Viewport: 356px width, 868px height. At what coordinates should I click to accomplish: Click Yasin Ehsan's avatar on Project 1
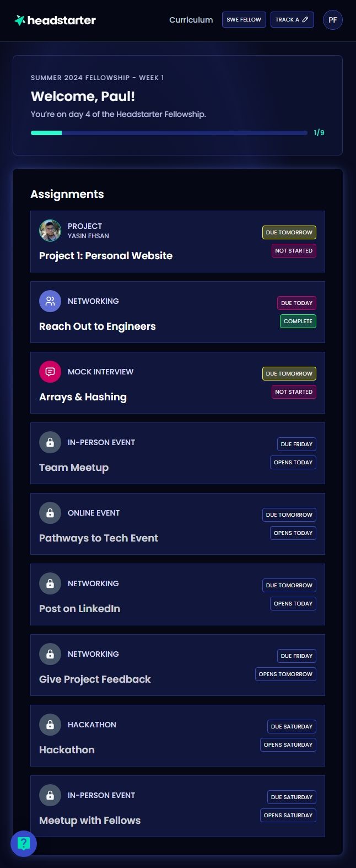(x=50, y=231)
